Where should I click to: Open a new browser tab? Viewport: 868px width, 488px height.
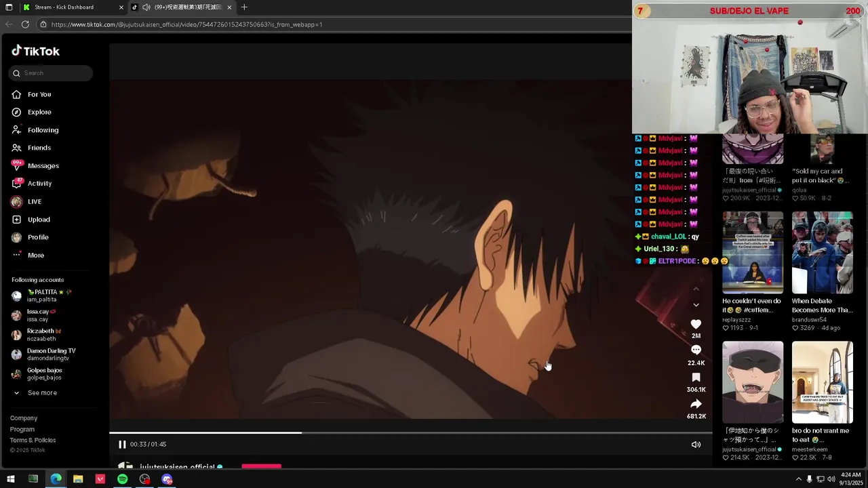[244, 7]
